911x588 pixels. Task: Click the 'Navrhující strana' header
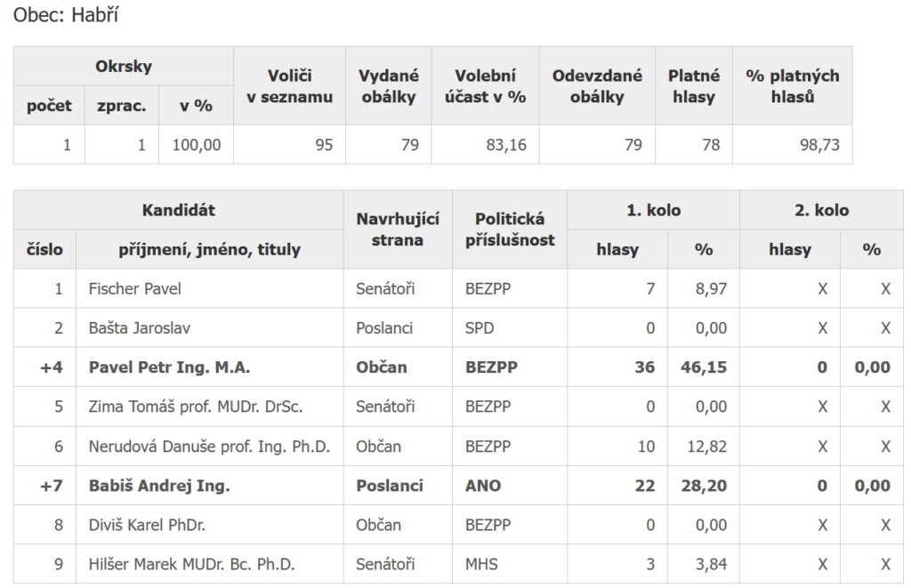point(398,230)
